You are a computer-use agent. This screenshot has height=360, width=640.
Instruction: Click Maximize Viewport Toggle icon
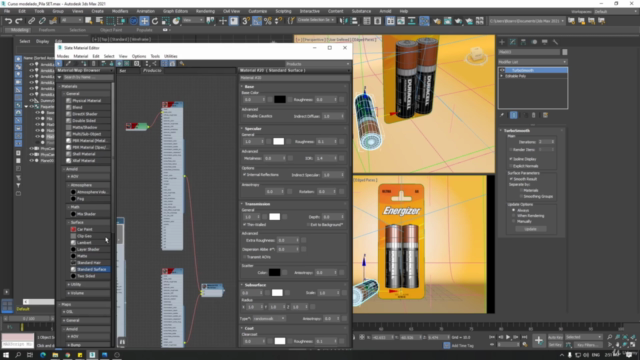pyautogui.click(x=633, y=345)
